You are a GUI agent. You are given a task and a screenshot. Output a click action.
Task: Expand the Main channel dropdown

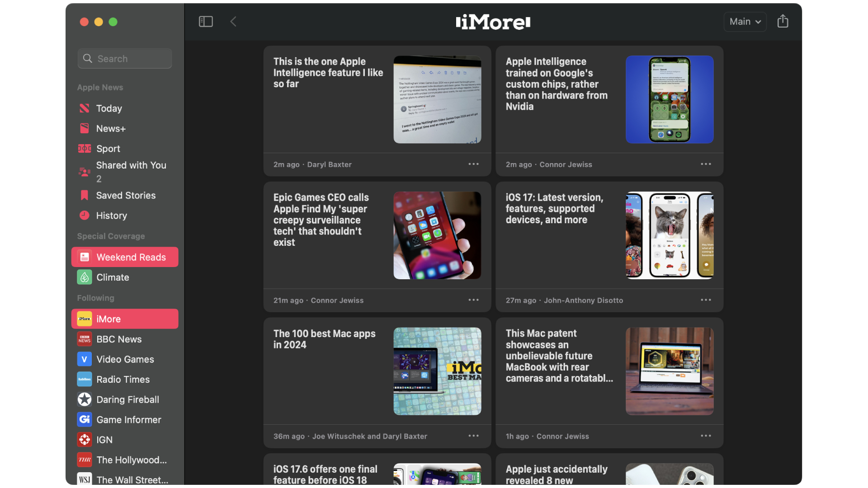coord(745,21)
